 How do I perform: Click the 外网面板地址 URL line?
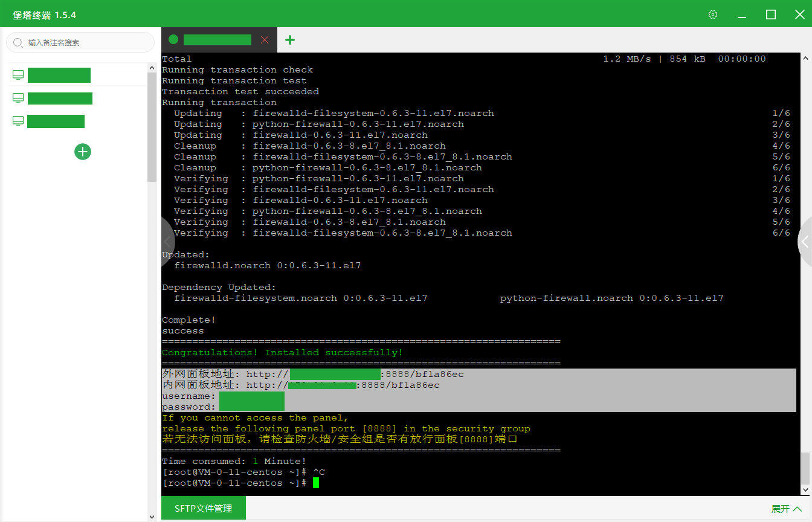click(x=313, y=374)
